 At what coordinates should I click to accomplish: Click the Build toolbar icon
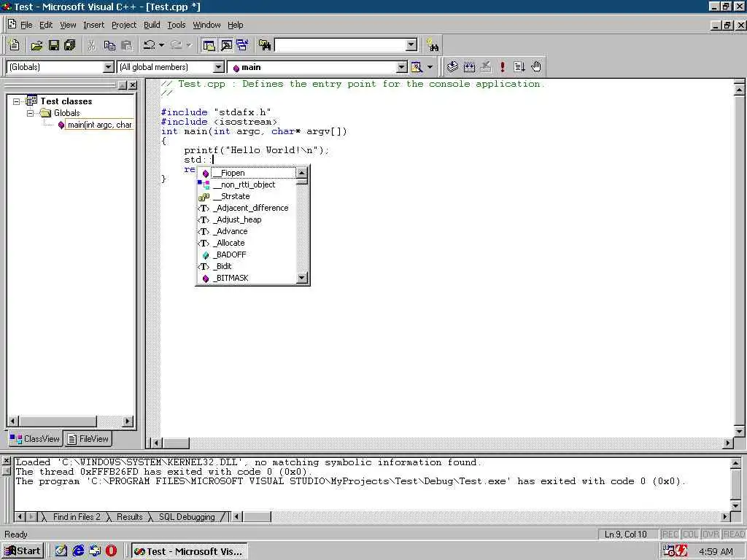(x=469, y=67)
